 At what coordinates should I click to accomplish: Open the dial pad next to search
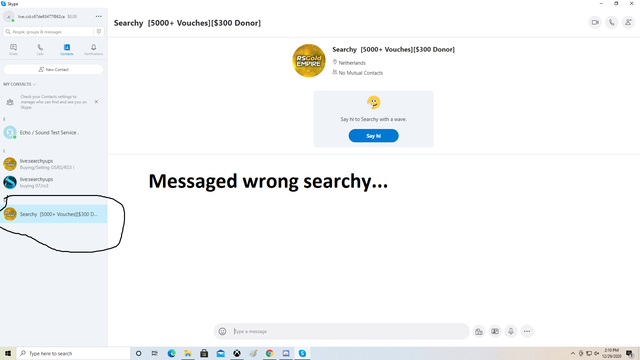click(99, 31)
